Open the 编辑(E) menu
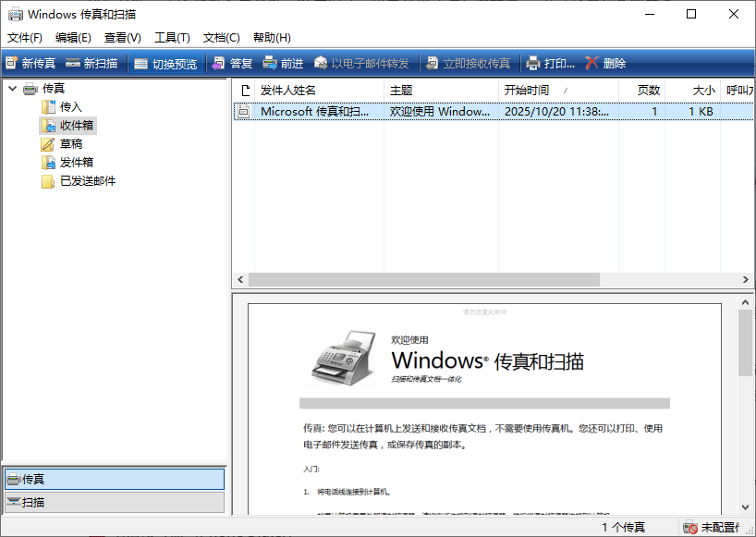The image size is (756, 537). point(73,38)
